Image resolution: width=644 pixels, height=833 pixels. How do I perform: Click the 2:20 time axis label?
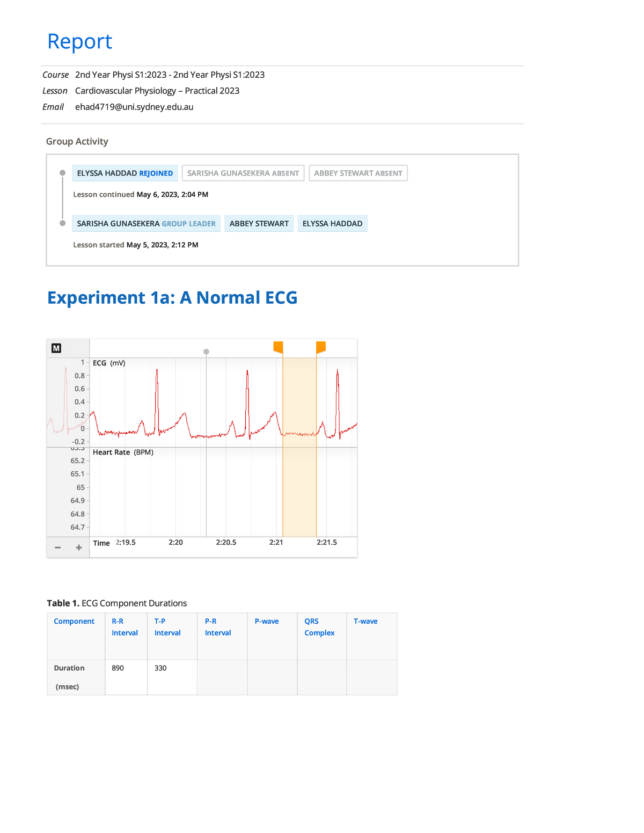(x=175, y=542)
